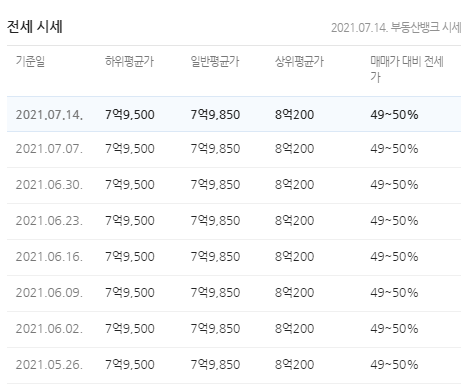Click 8억200 in the 2021.06.09. row
467x387 pixels.
click(x=294, y=293)
